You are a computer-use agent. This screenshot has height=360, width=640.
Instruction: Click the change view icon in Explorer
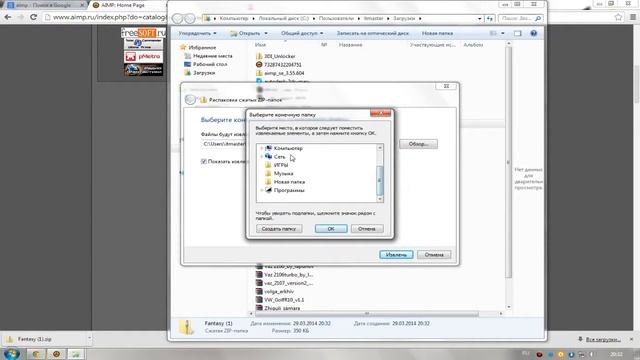pos(493,33)
